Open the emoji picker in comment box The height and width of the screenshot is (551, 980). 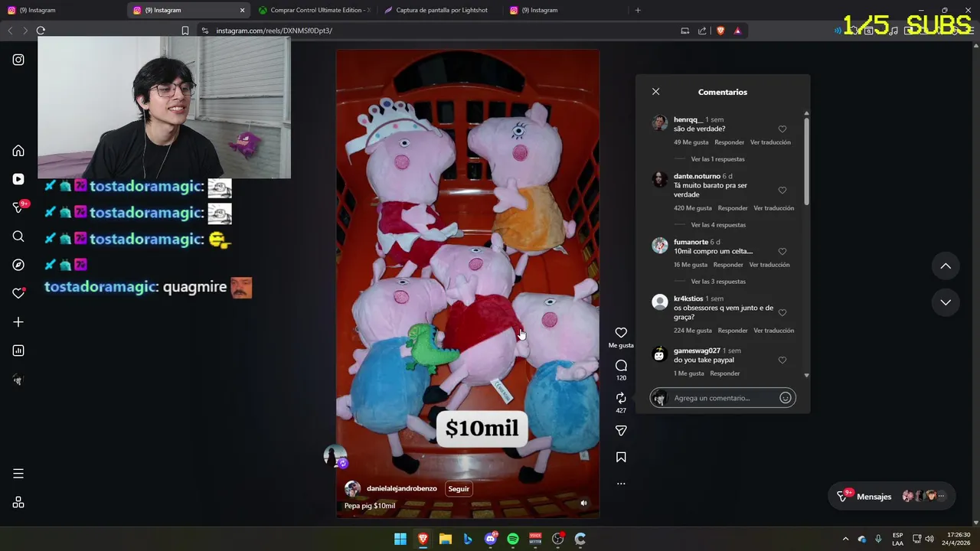click(785, 398)
